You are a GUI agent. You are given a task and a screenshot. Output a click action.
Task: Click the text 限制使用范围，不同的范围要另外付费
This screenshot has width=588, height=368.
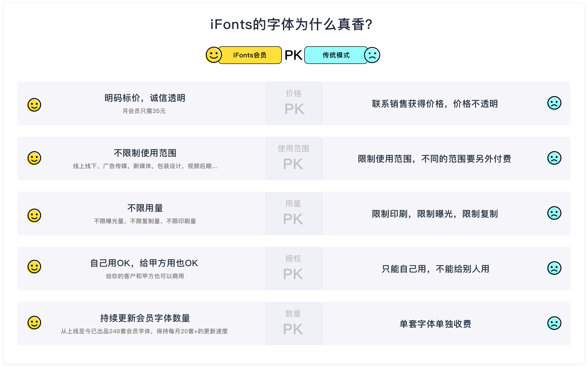(x=434, y=159)
